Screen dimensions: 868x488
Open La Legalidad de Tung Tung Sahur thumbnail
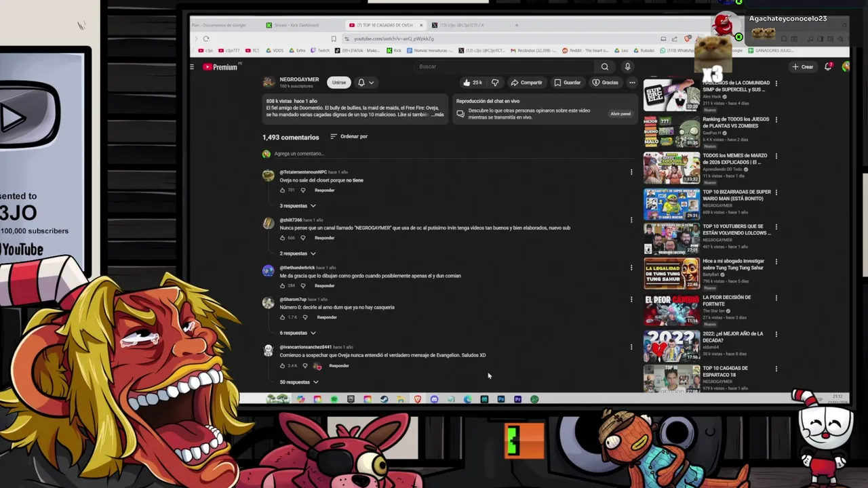click(671, 273)
